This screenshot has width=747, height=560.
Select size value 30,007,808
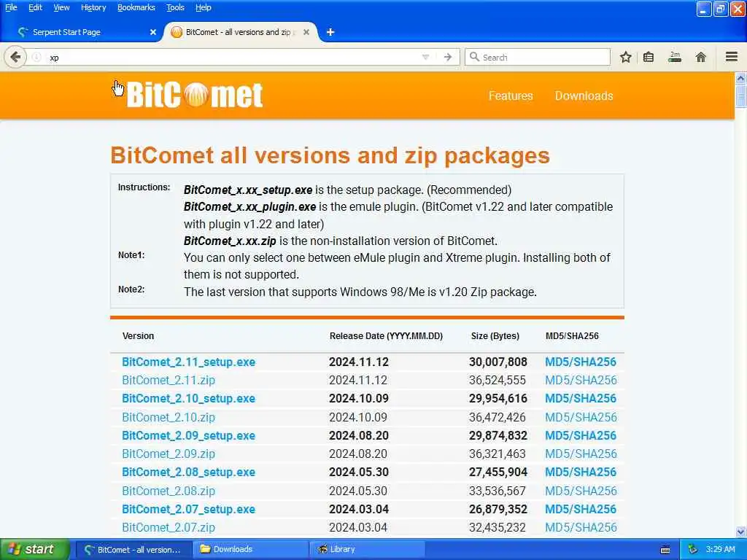click(498, 362)
